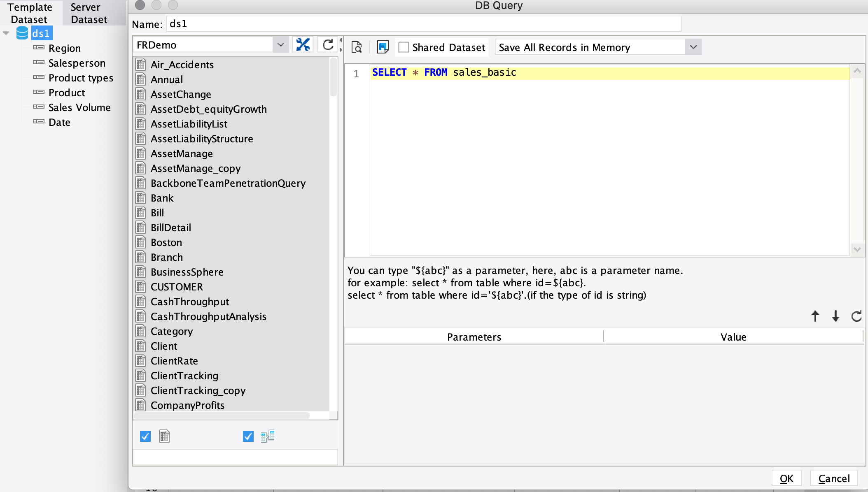This screenshot has height=492, width=868.
Task: Select the ClientRate table
Action: [174, 361]
